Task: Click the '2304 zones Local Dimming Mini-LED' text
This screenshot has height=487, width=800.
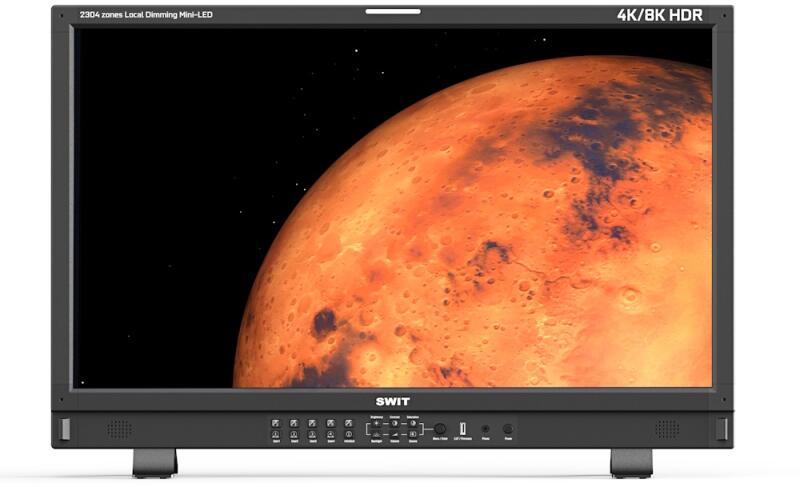Action: (146, 16)
